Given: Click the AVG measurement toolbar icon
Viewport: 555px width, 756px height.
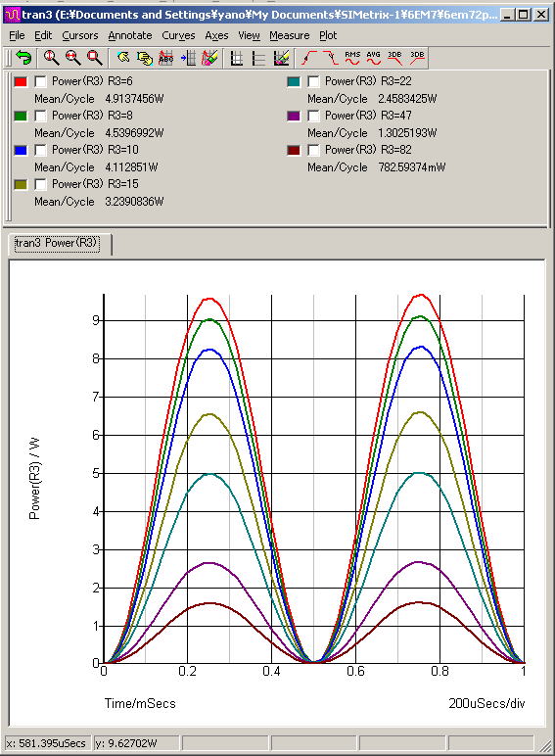Looking at the screenshot, I should pyautogui.click(x=373, y=58).
